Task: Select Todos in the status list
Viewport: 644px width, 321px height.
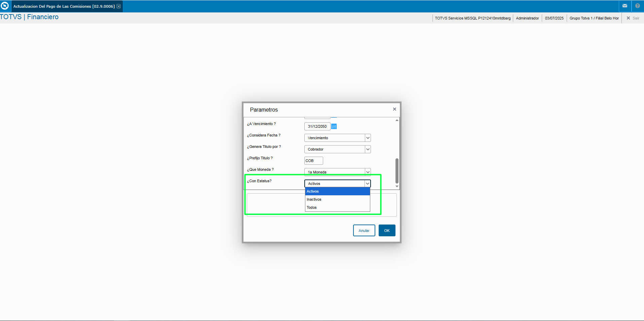Action: pyautogui.click(x=337, y=207)
